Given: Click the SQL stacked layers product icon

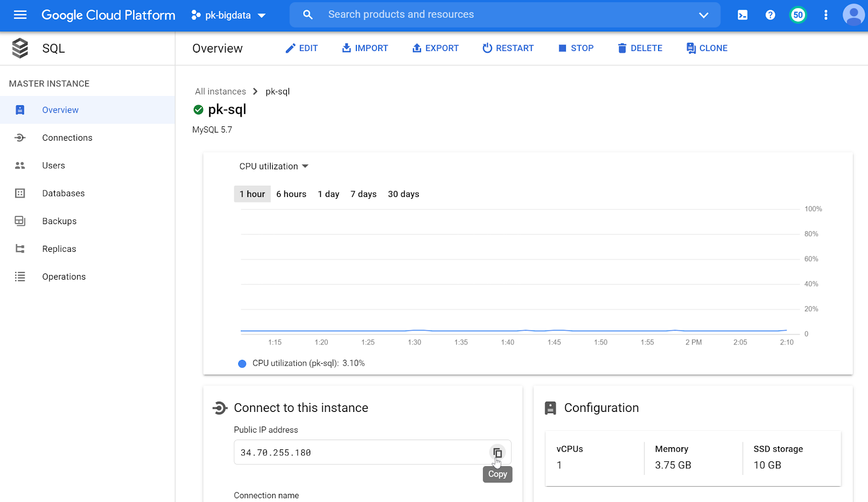Looking at the screenshot, I should click(20, 48).
